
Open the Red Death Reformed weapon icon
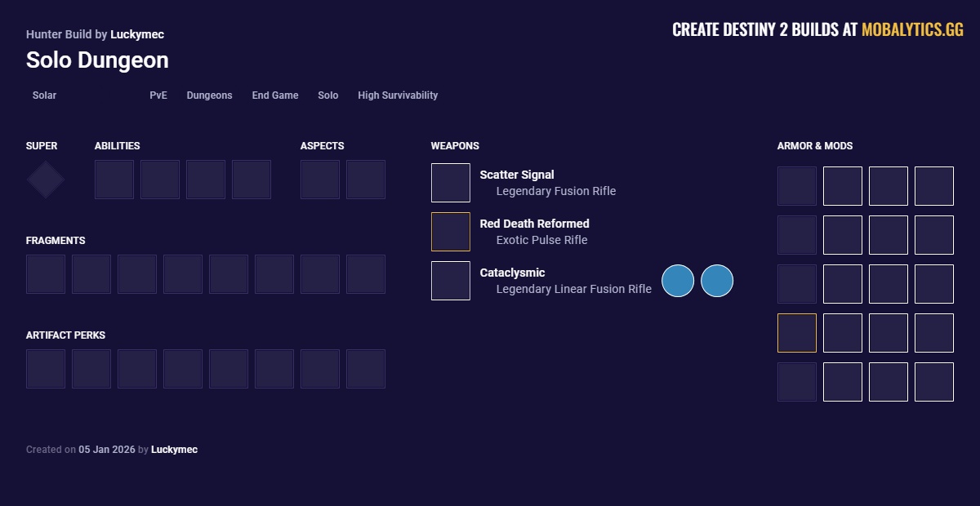(451, 231)
